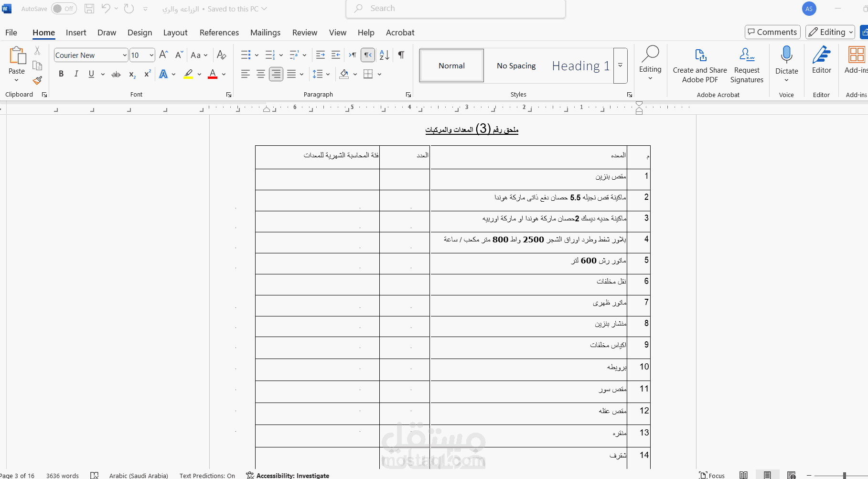
Task: Toggle Underline formatting
Action: 91,74
